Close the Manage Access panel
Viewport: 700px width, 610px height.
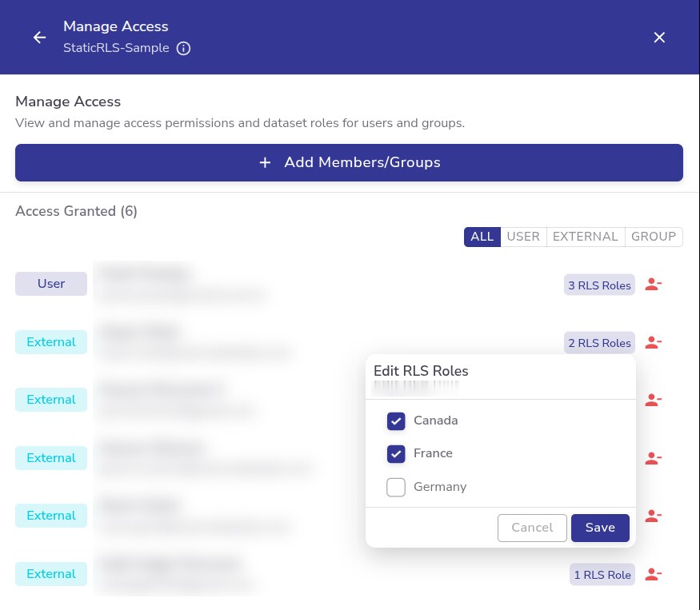coord(659,37)
